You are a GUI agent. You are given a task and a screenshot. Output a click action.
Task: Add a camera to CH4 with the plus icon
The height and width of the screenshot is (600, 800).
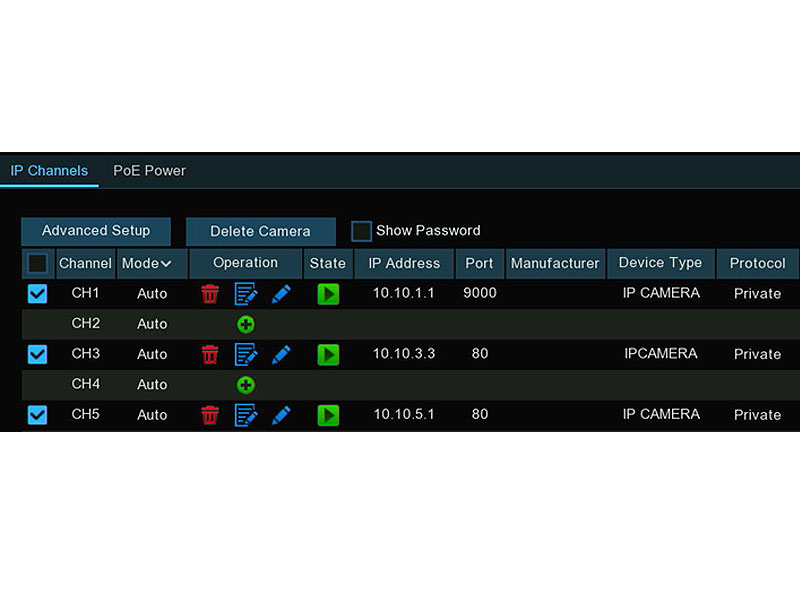246,384
